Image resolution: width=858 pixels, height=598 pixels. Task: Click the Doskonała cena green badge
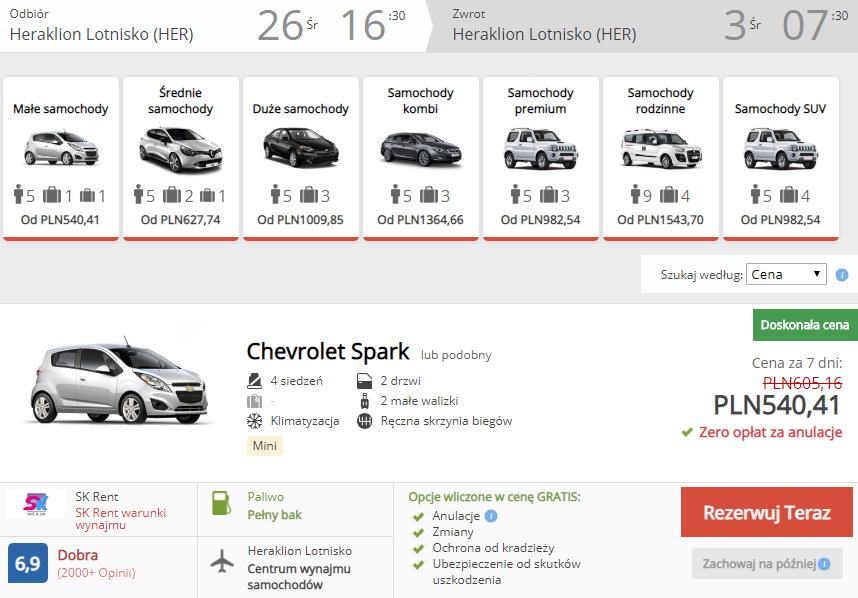(x=805, y=325)
